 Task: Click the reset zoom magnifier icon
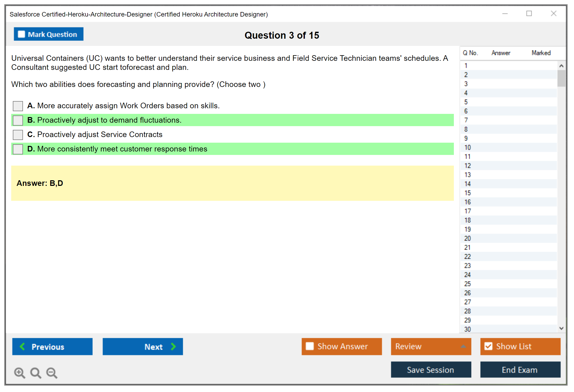click(x=36, y=373)
